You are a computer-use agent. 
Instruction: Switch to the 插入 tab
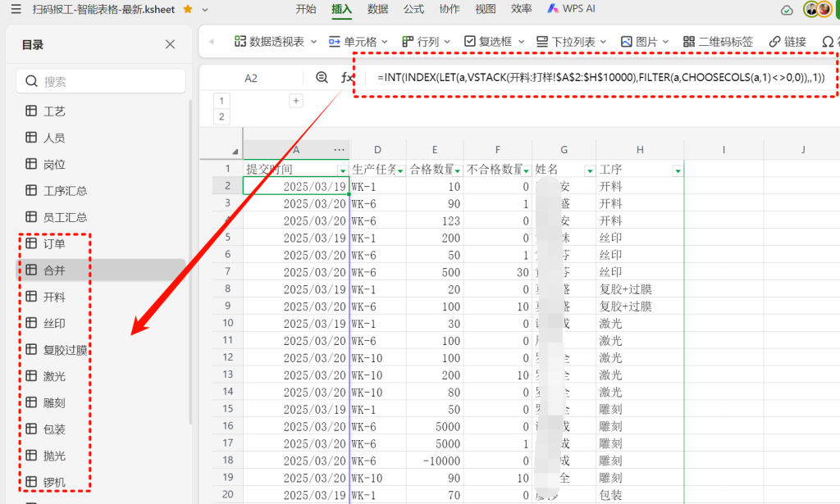coord(341,9)
